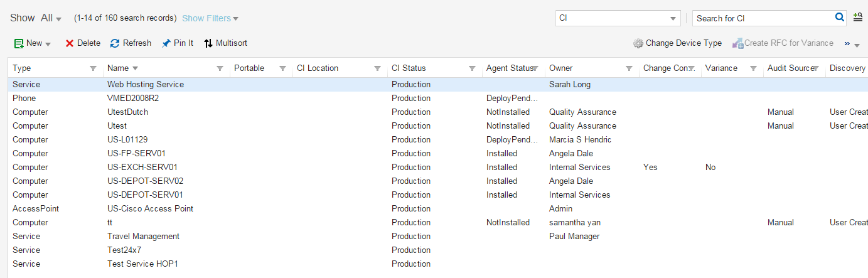
Task: Click the saved search icon beside the magnifier
Action: pyautogui.click(x=858, y=18)
